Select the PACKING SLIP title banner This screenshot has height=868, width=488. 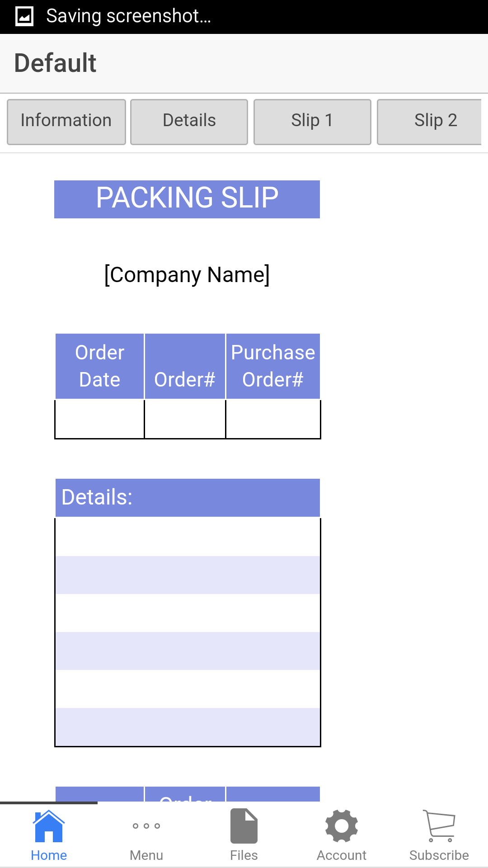[187, 199]
